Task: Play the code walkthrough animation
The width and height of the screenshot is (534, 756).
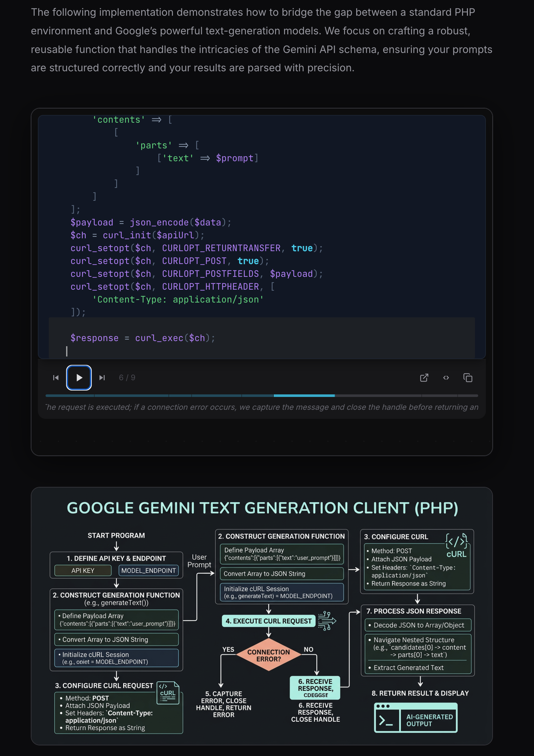Action: pos(79,378)
